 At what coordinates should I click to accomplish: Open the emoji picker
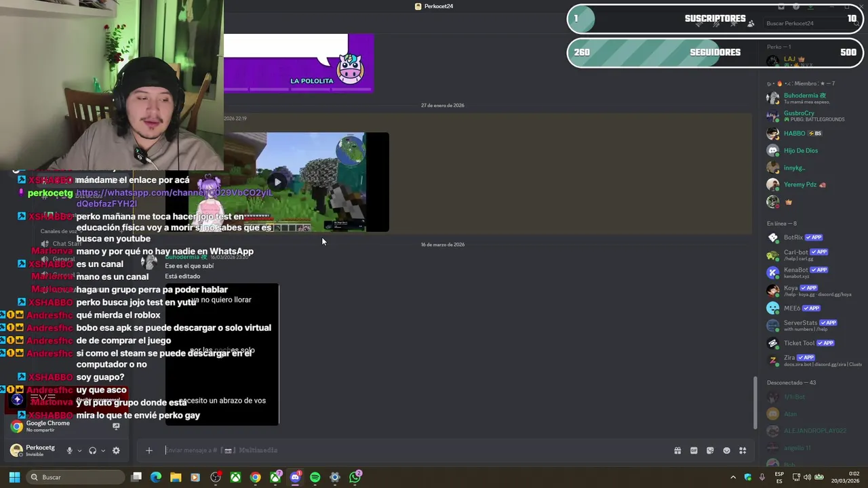pyautogui.click(x=726, y=451)
